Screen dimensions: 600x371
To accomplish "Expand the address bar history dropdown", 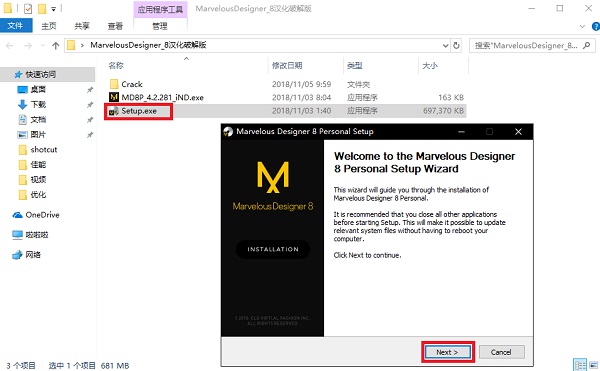I will pos(445,46).
